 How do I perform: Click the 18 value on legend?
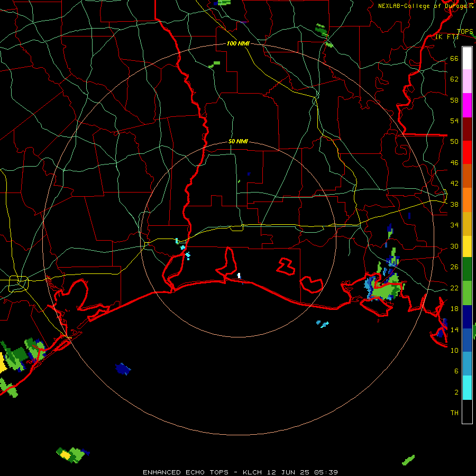coord(454,308)
